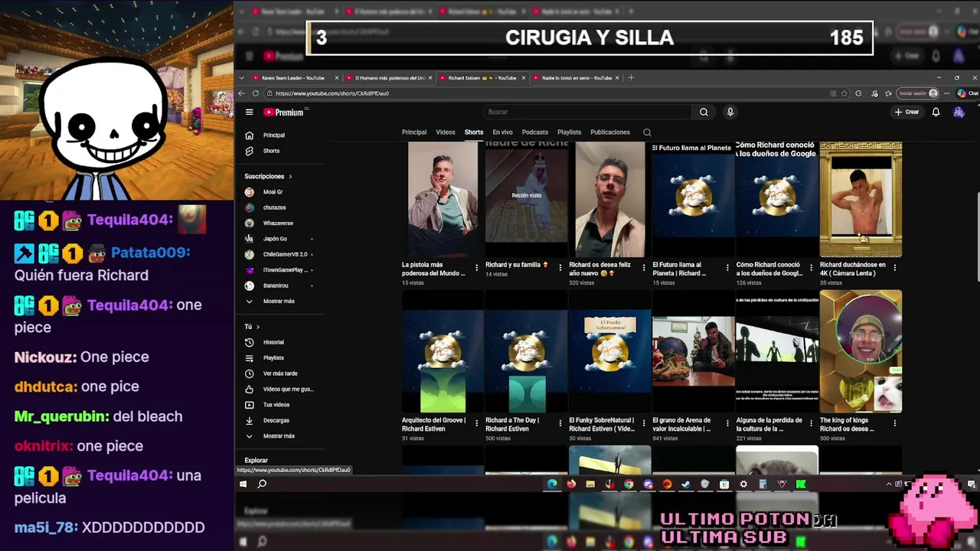
Task: Search within the channel using its magnifier icon
Action: (x=647, y=132)
